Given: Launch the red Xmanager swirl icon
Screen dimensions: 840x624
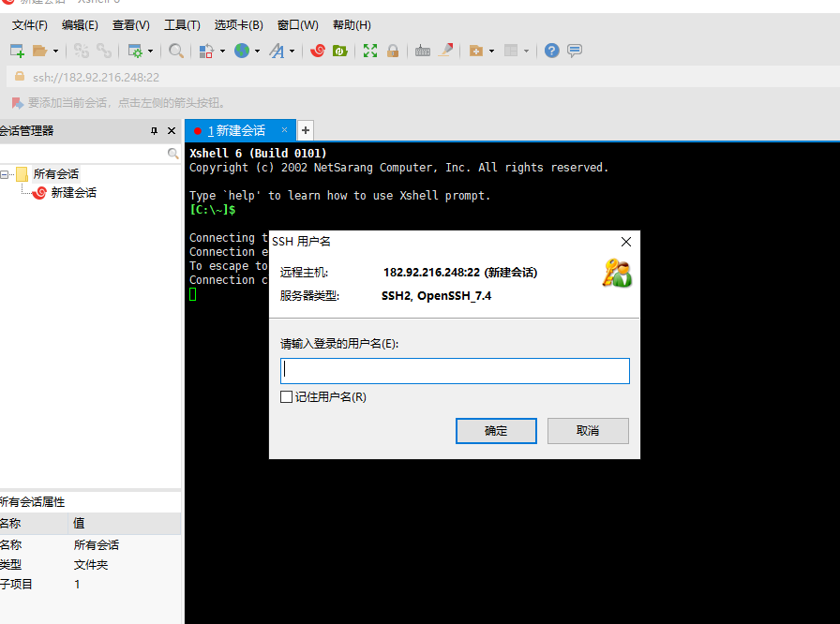Looking at the screenshot, I should pyautogui.click(x=318, y=51).
